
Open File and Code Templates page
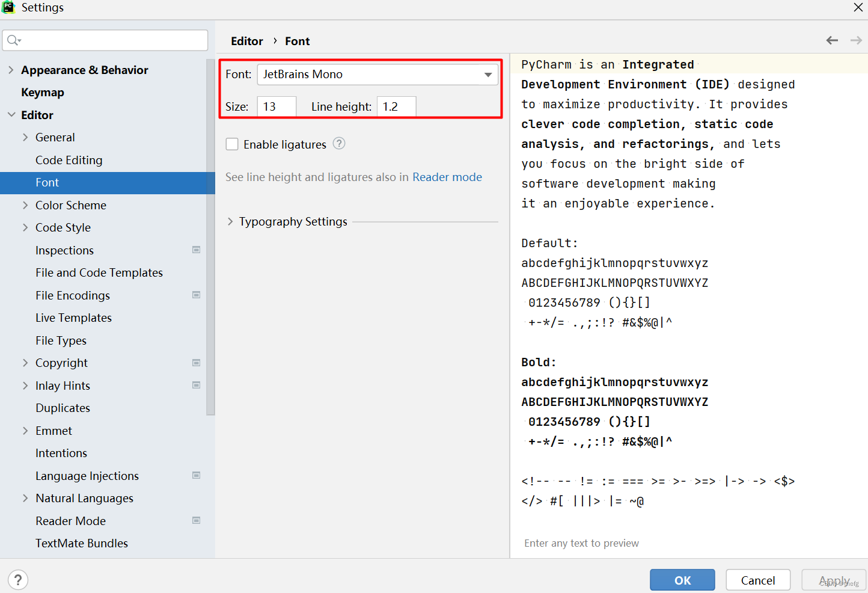pyautogui.click(x=99, y=272)
